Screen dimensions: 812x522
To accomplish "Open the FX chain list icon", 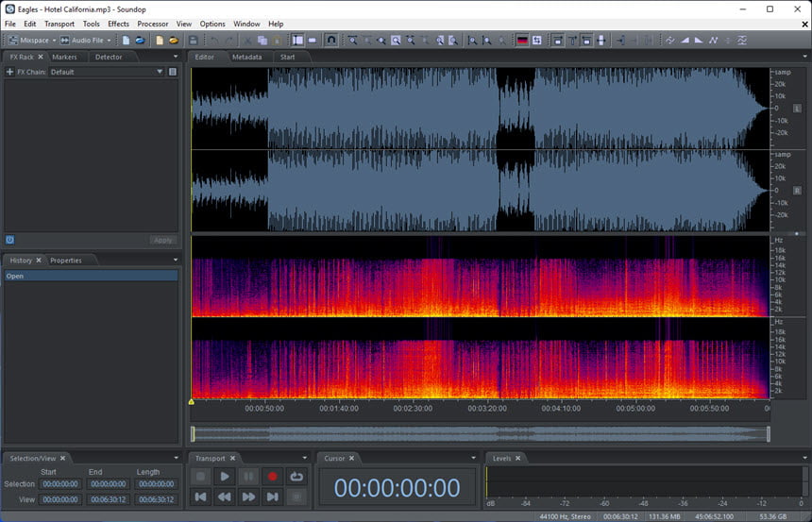I will pyautogui.click(x=173, y=72).
